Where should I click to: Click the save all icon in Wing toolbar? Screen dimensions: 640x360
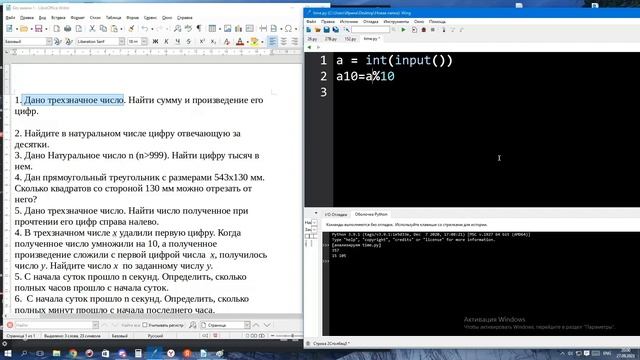pos(336,29)
